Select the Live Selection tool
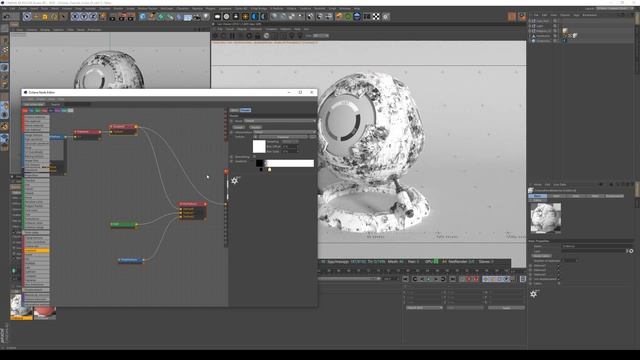The width and height of the screenshot is (640, 360). coord(27,17)
